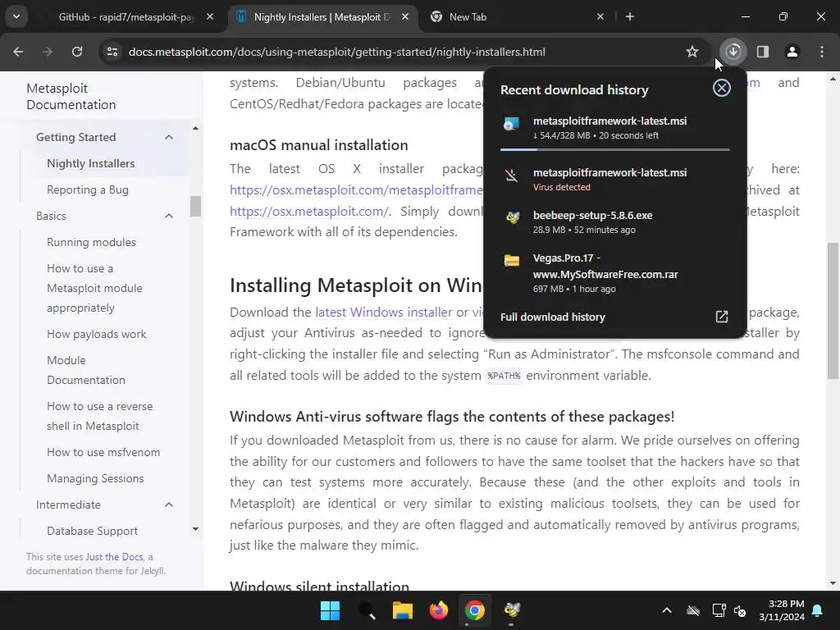Close the Nightly Installers tab

tap(405, 16)
